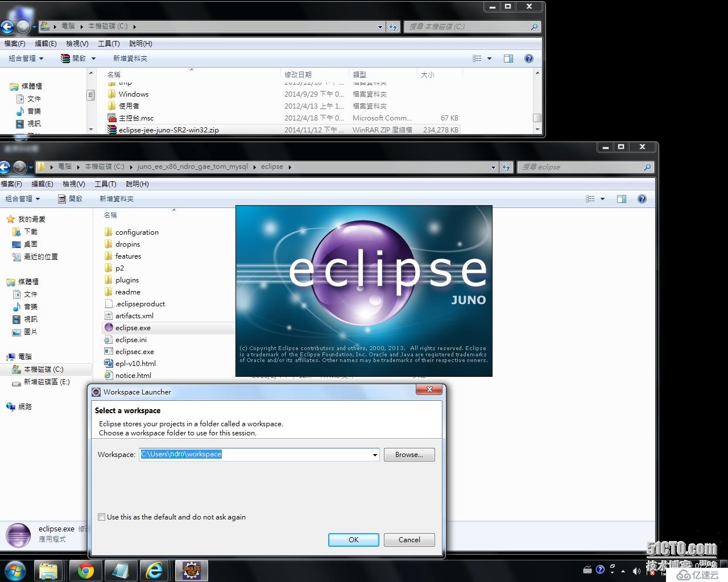Click help icon in eclipse folder window
This screenshot has height=582, width=728.
tap(642, 199)
